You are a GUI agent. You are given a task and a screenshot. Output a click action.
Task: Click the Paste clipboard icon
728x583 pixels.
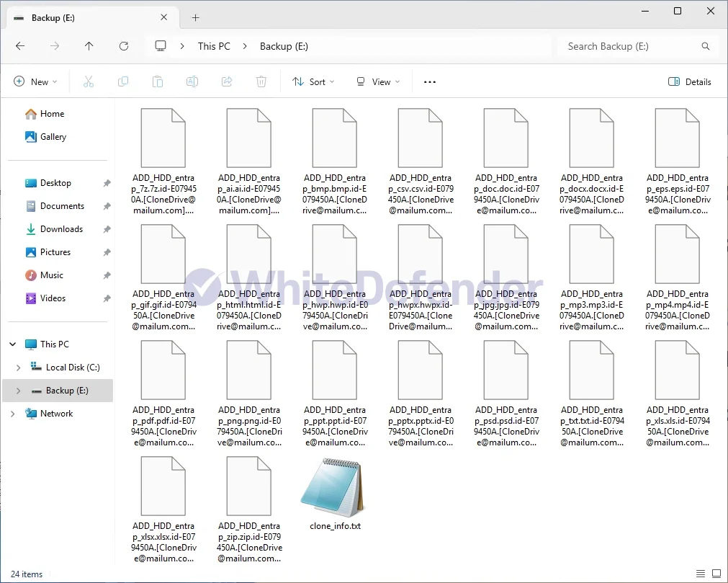point(158,82)
